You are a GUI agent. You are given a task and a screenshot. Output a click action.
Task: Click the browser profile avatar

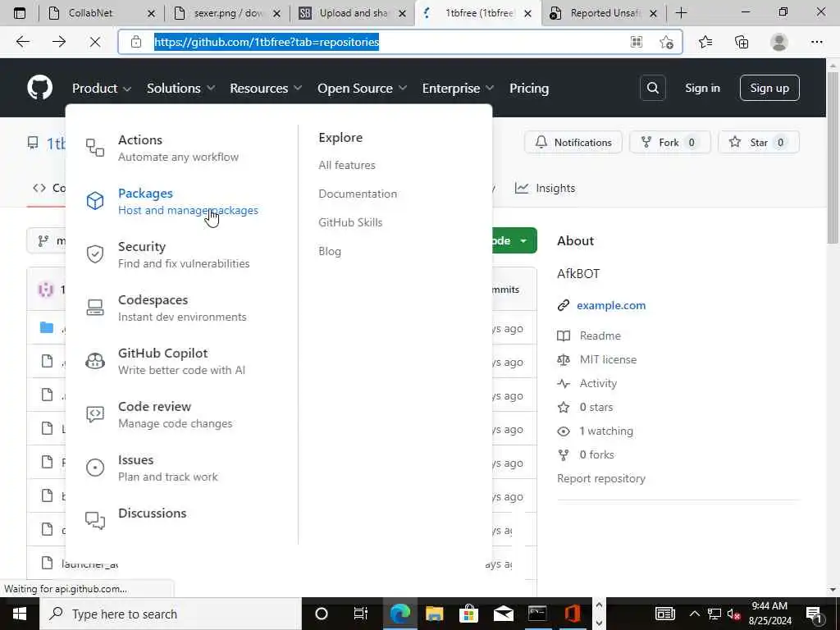point(779,42)
